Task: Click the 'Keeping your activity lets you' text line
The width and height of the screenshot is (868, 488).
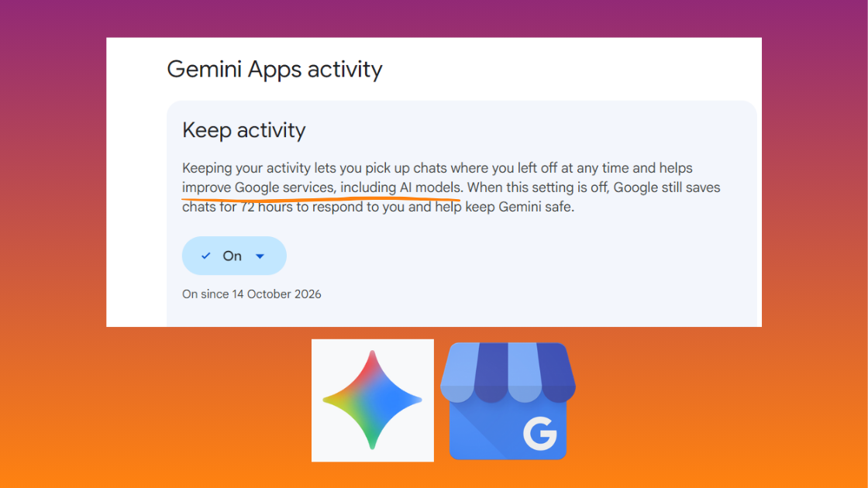Action: (437, 167)
